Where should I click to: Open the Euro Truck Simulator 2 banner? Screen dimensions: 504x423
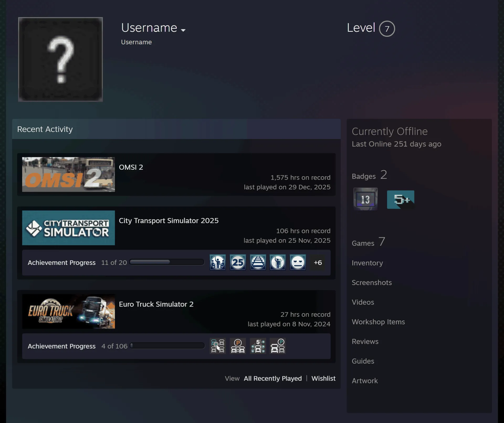point(69,312)
